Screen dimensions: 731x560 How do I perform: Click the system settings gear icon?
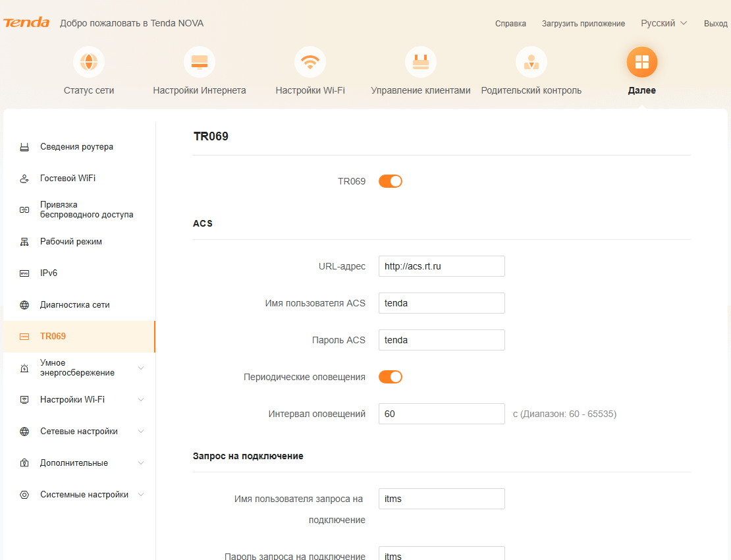(x=24, y=495)
